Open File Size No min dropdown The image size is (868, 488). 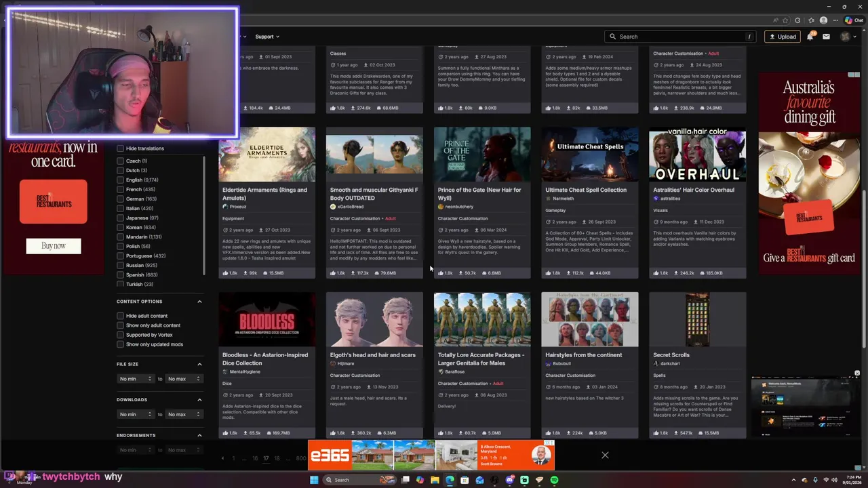(136, 379)
